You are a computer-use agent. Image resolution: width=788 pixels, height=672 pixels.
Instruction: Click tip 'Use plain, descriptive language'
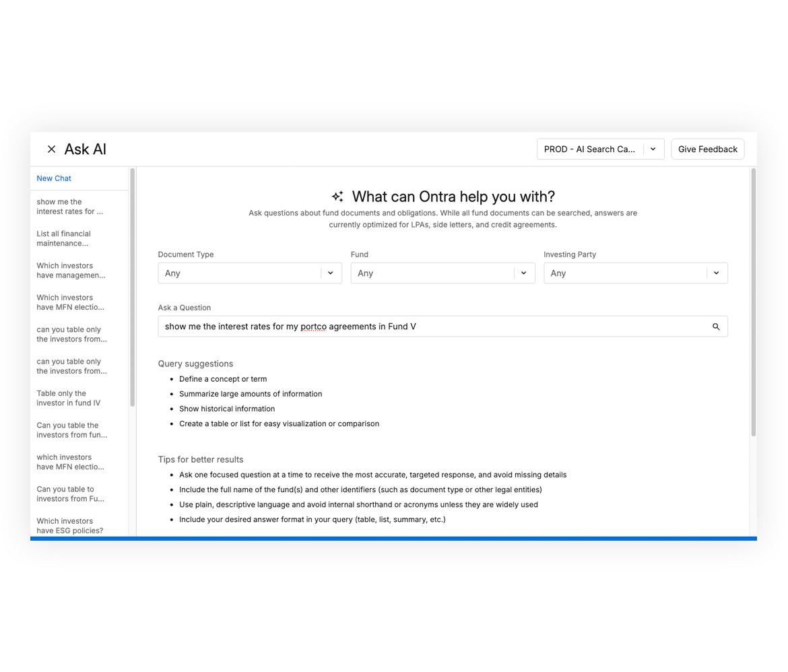coord(359,504)
